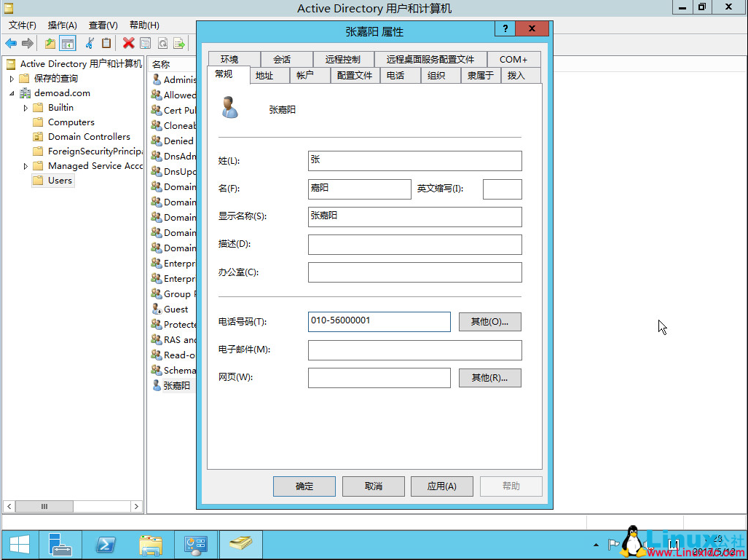Click the horizontal scrollbar under the tree pane
This screenshot has width=748, height=560.
coord(44,506)
